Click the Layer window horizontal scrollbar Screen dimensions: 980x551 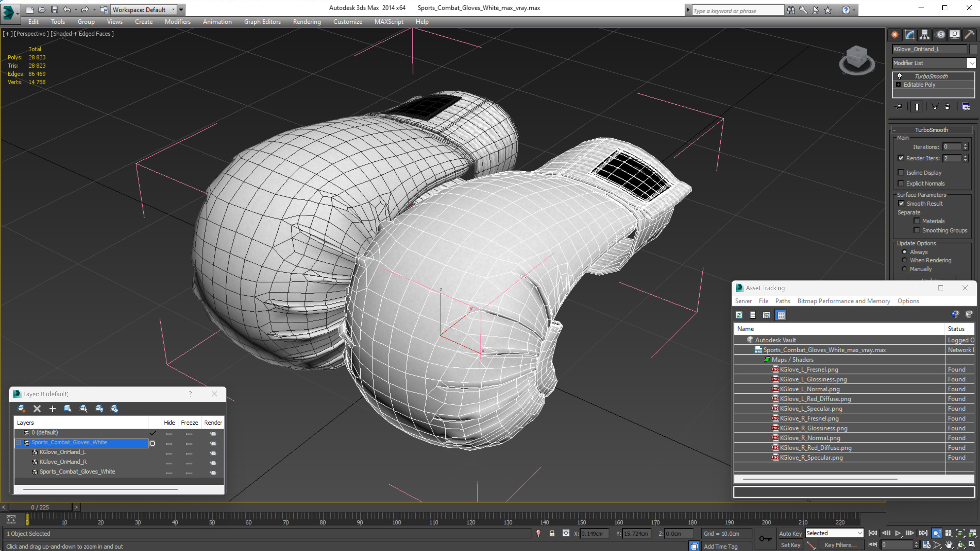(x=100, y=490)
